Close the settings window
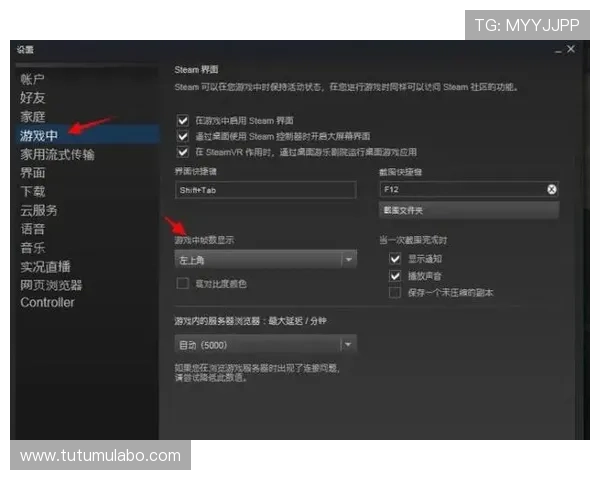This screenshot has height=480, width=600. coord(571,49)
